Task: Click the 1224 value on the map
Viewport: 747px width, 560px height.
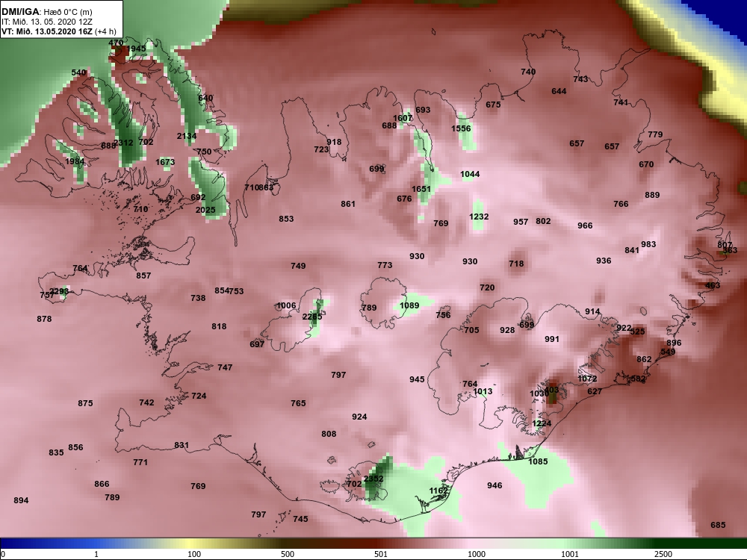Action: point(542,424)
